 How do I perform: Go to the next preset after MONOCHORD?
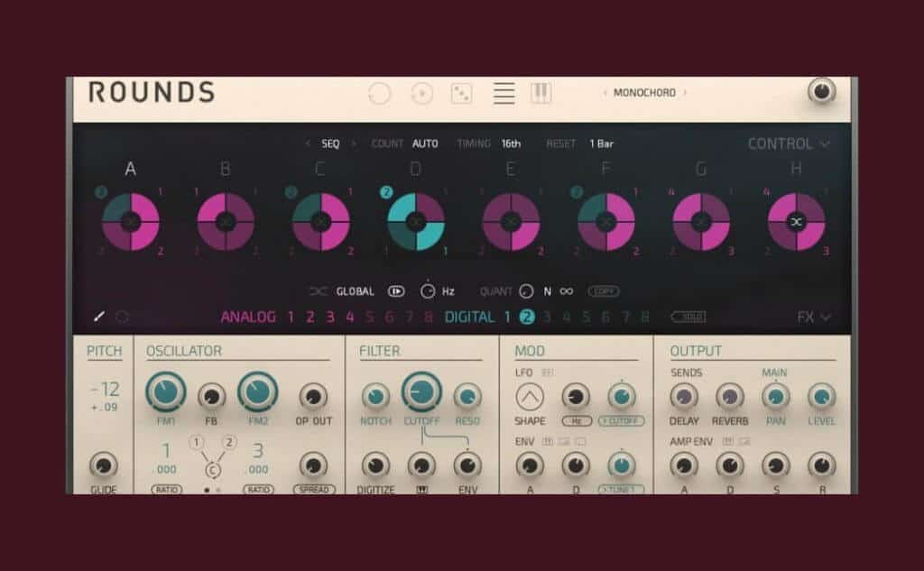(x=685, y=93)
